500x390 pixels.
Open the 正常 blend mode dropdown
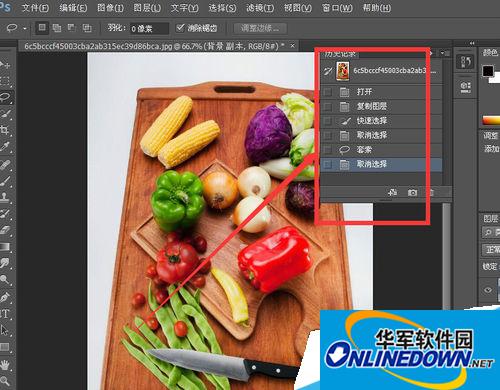point(491,249)
